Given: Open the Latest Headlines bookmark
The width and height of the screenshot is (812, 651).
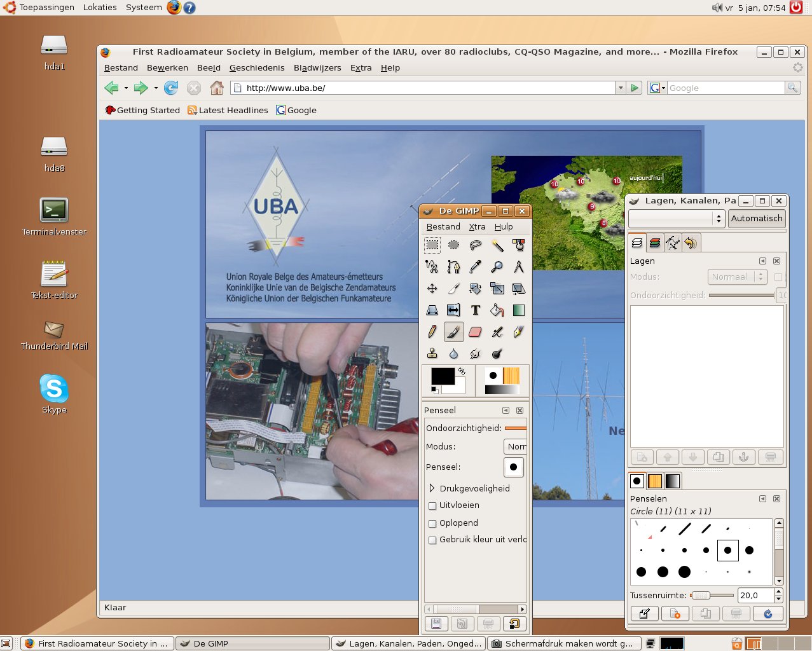Looking at the screenshot, I should pyautogui.click(x=228, y=111).
